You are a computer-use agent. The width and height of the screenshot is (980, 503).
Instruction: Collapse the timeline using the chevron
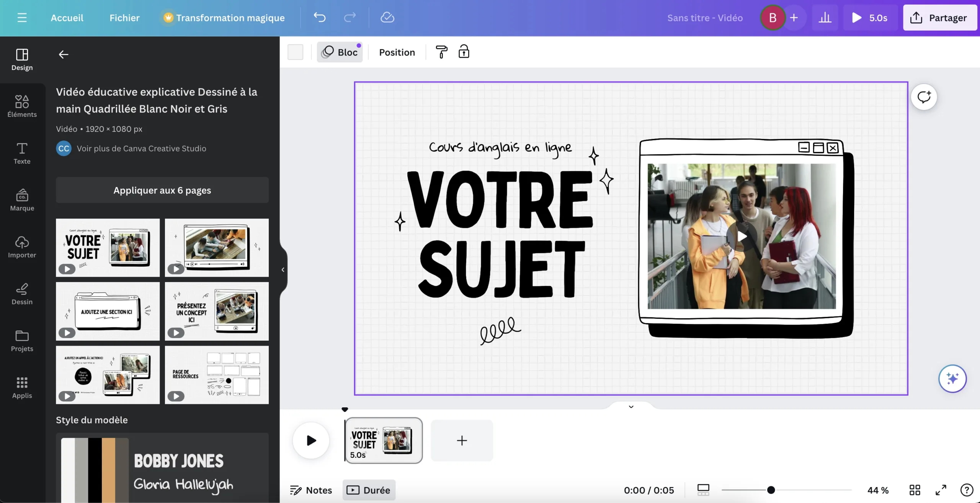pyautogui.click(x=631, y=407)
